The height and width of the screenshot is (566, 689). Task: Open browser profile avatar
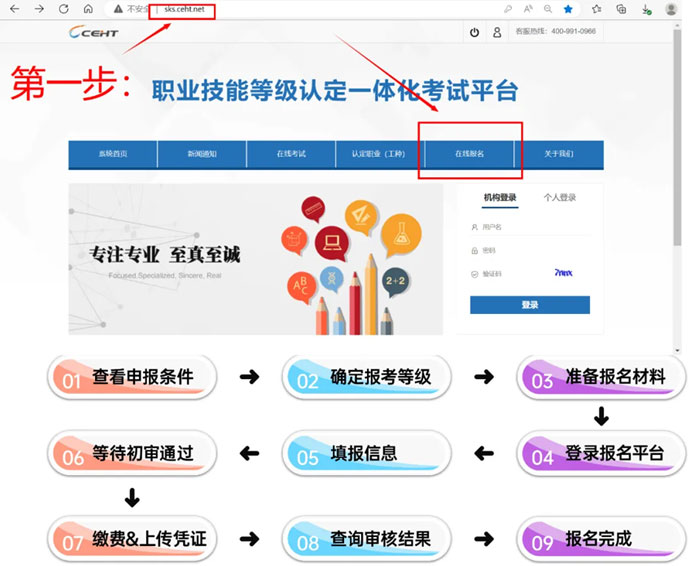[671, 9]
